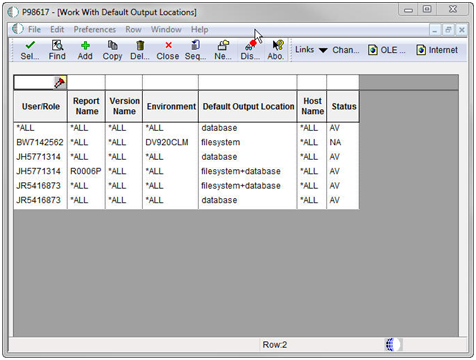This screenshot has width=476, height=360.
Task: Select the BW7142562 row in grid
Action: tap(186, 142)
